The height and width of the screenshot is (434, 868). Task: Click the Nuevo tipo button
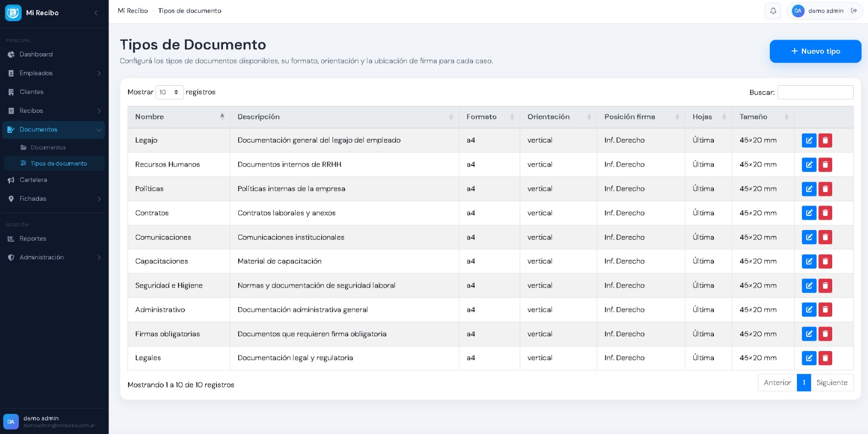click(x=815, y=52)
